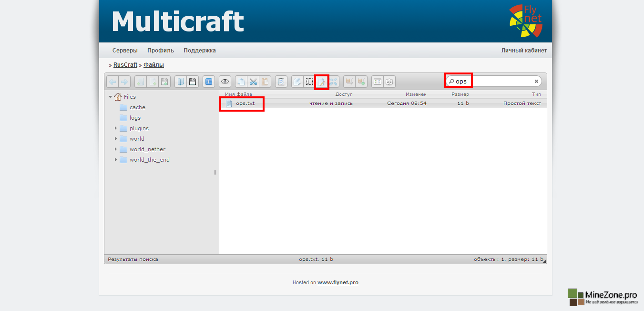This screenshot has height=311, width=644.
Task: Collapse the Files root tree node
Action: coord(111,97)
